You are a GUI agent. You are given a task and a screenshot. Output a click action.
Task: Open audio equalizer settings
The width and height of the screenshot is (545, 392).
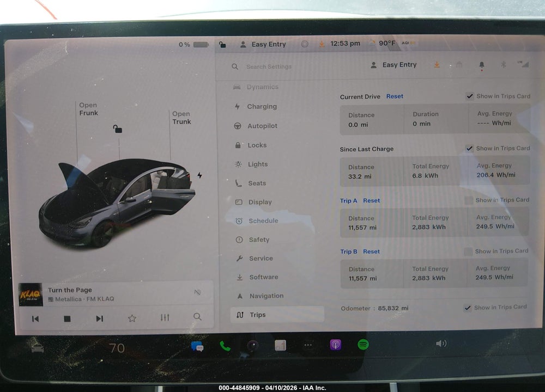165,317
